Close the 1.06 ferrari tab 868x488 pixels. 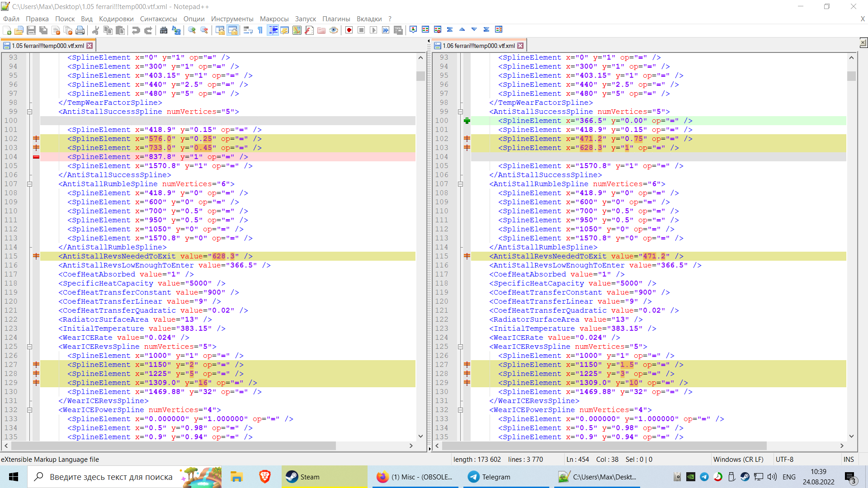pos(520,46)
